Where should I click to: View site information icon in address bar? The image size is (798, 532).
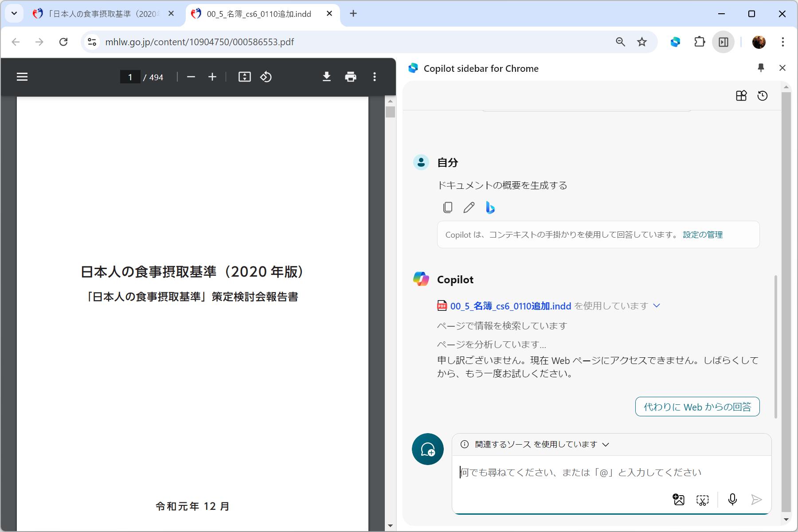[x=92, y=42]
